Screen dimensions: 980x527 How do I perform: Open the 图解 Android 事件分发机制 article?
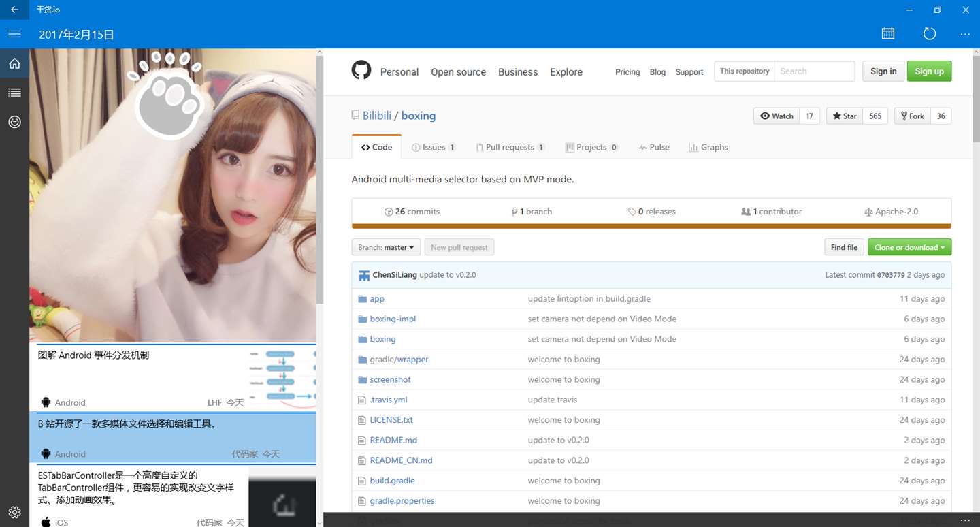(173, 378)
